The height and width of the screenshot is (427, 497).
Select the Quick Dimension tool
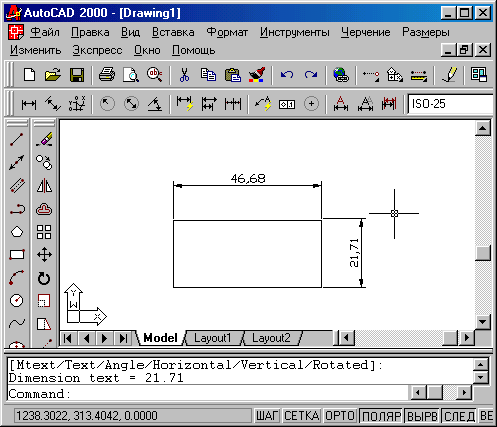[185, 104]
